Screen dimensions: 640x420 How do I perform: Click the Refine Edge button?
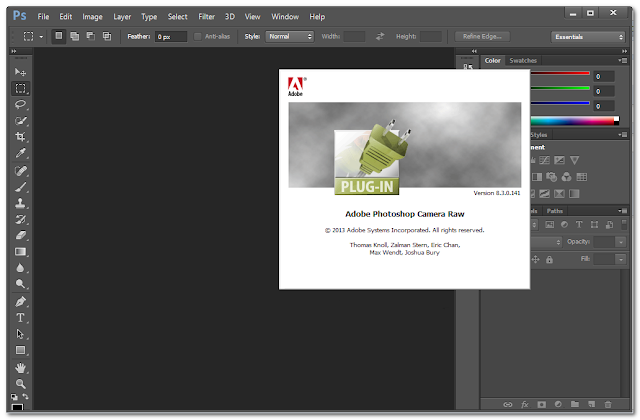(x=482, y=36)
